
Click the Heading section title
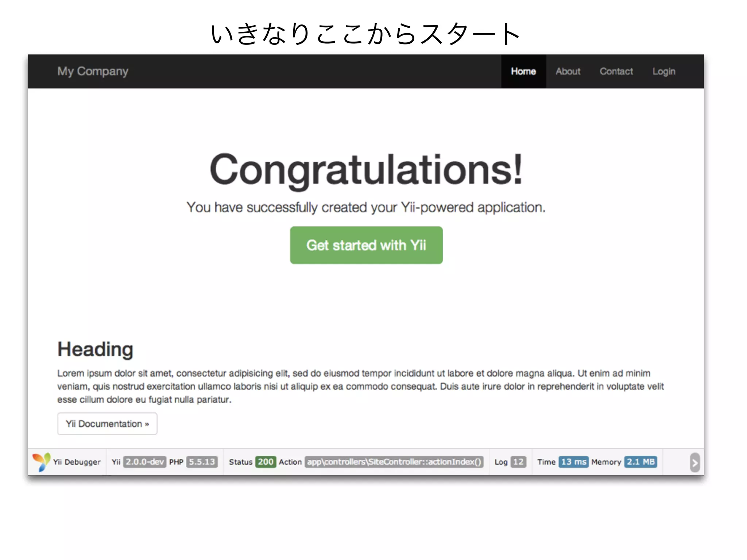(95, 349)
